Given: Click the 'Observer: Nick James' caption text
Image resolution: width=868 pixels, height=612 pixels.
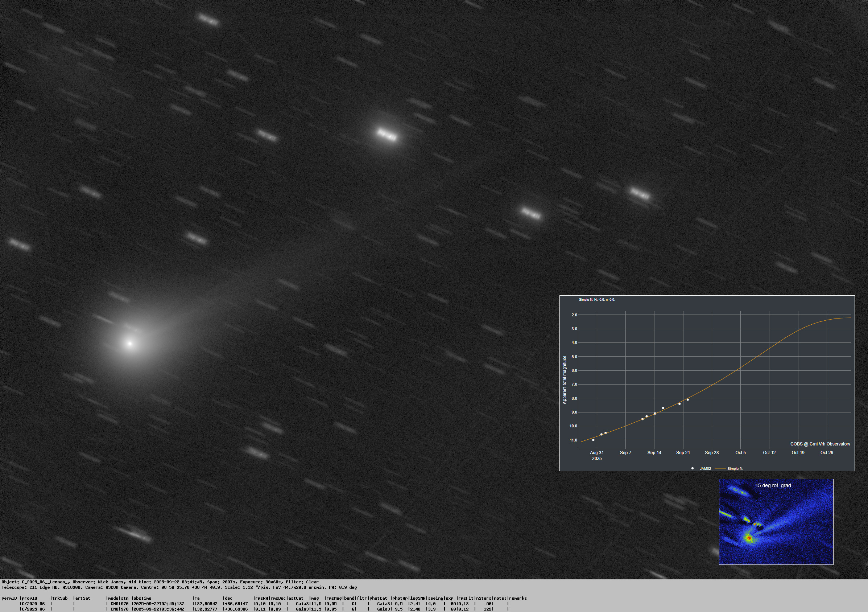Looking at the screenshot, I should click(x=98, y=582).
